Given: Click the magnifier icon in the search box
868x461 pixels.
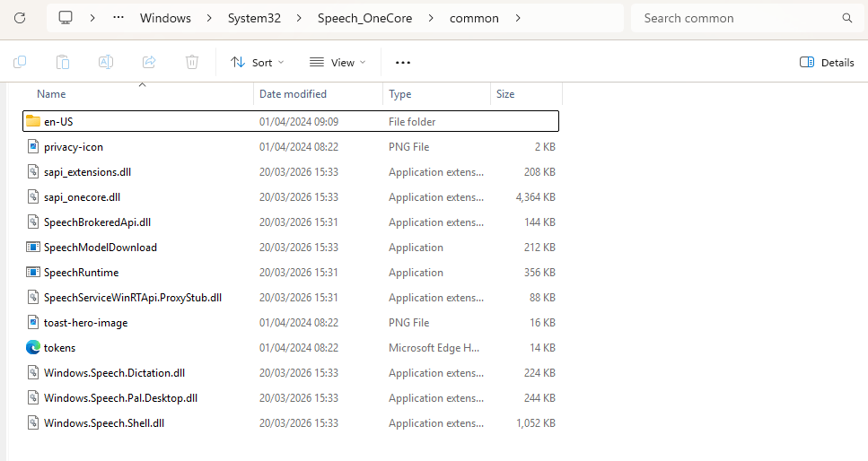Looking at the screenshot, I should 846,18.
